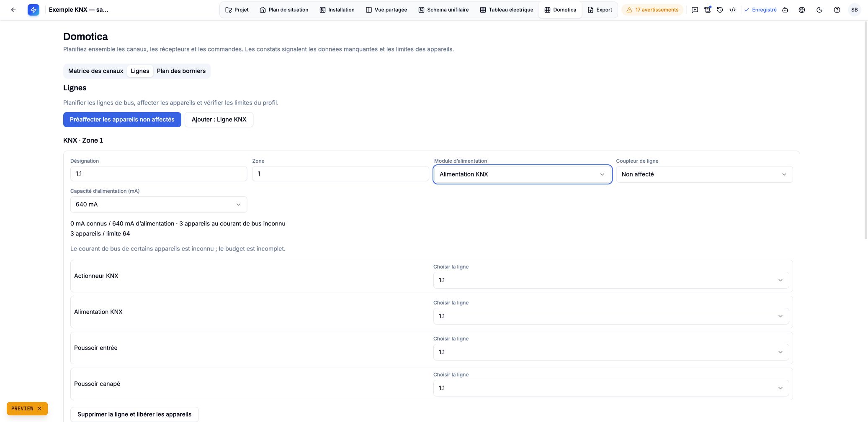Screen dimensions: 868x422
Task: Open line dropdown for Actionneur KNX
Action: (x=611, y=280)
